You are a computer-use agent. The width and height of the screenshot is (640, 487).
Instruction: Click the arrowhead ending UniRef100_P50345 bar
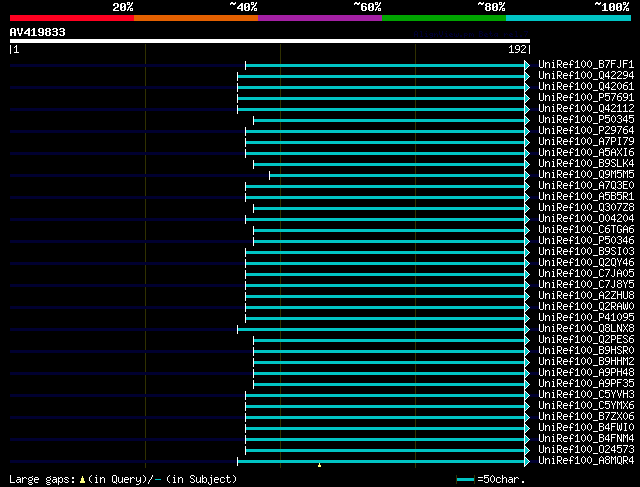point(527,120)
